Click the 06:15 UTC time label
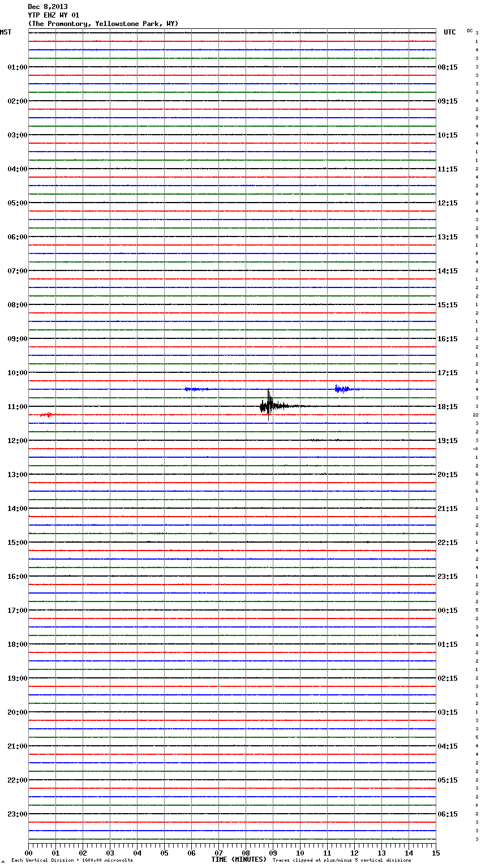Screen dimensions: 481x868 (x=448, y=814)
